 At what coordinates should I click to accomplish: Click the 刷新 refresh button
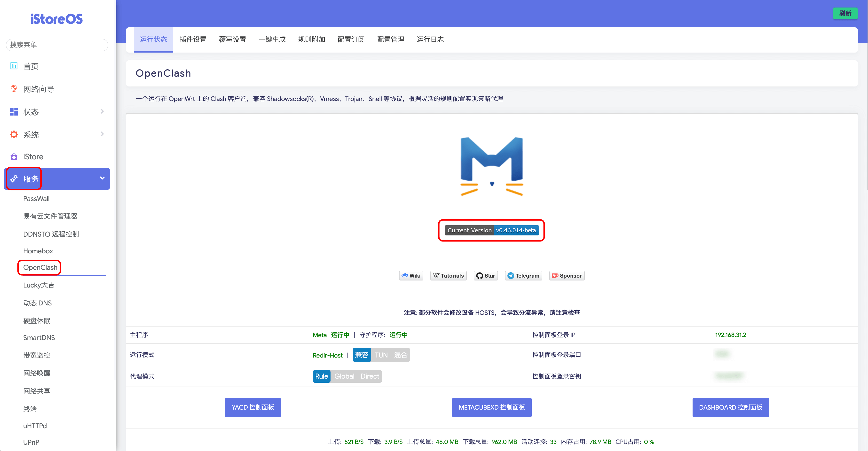[845, 13]
